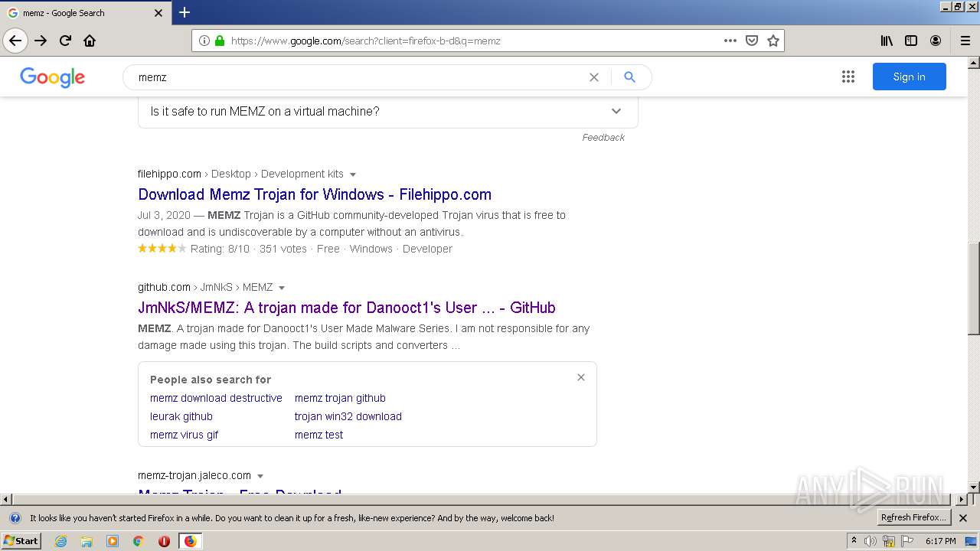Click the vertical scrollbar thumb
Image resolution: width=980 pixels, height=551 pixels.
(974, 289)
